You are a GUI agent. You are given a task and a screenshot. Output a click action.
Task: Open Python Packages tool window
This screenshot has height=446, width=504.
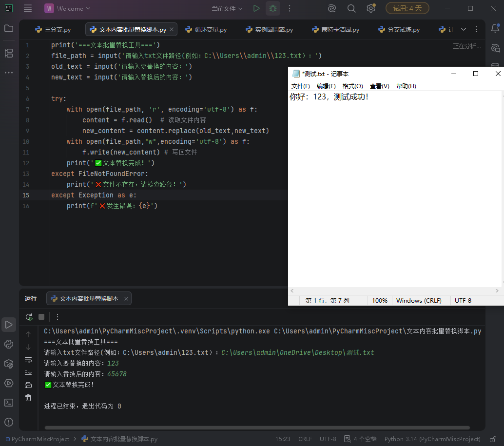click(9, 364)
